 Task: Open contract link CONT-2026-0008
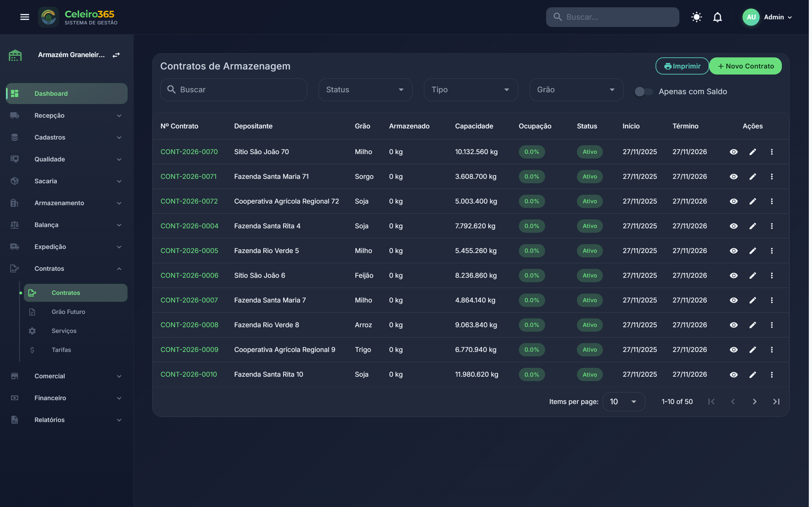tap(189, 325)
